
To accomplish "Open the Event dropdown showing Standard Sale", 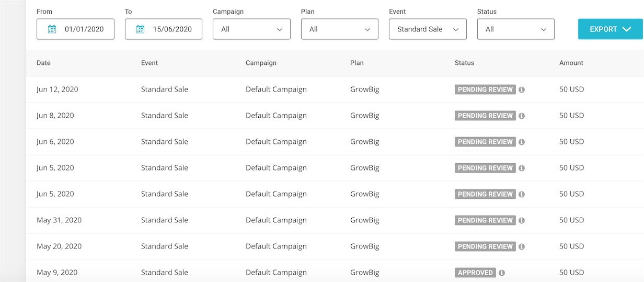I will coord(428,29).
